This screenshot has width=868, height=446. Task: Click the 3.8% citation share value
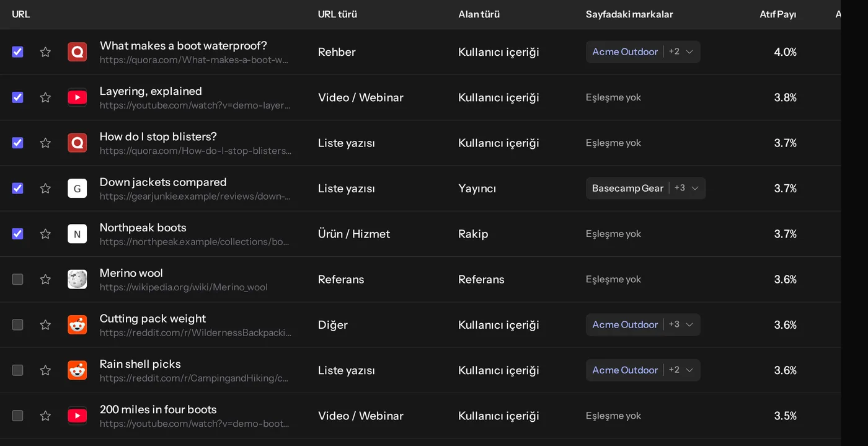pyautogui.click(x=786, y=97)
